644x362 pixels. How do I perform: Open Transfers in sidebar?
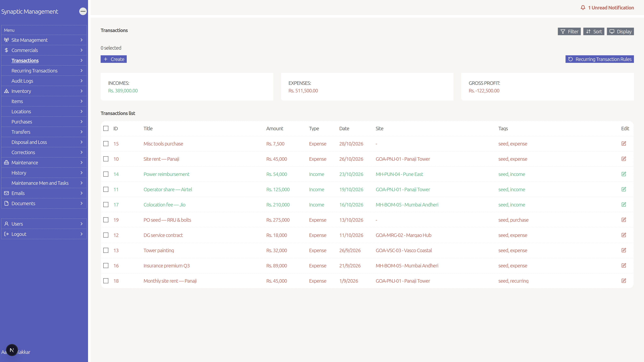44,132
